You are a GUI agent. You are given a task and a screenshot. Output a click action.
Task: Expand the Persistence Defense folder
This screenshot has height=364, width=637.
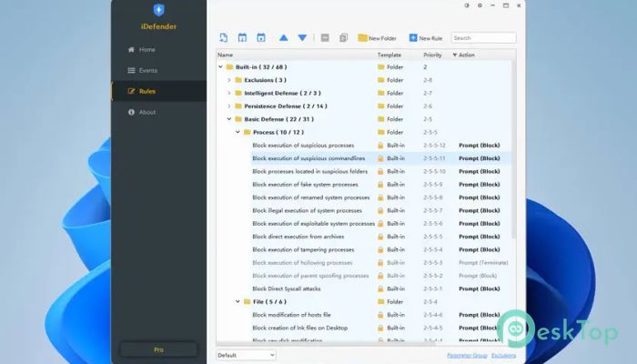pyautogui.click(x=229, y=106)
